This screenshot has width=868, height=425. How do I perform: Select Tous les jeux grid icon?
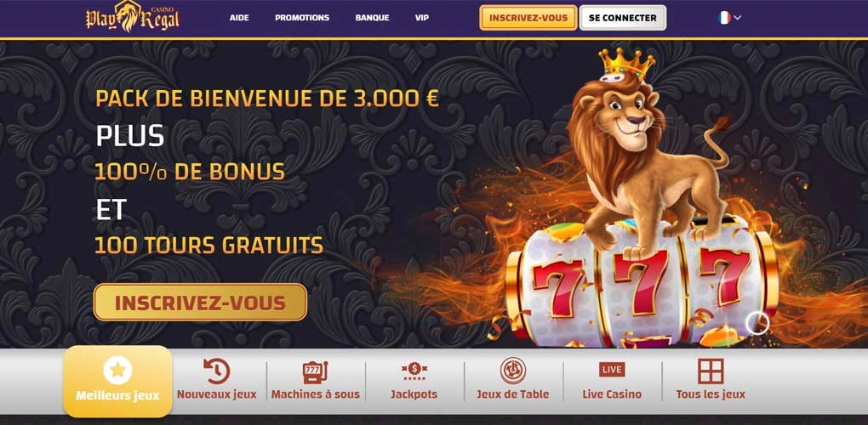(x=711, y=371)
